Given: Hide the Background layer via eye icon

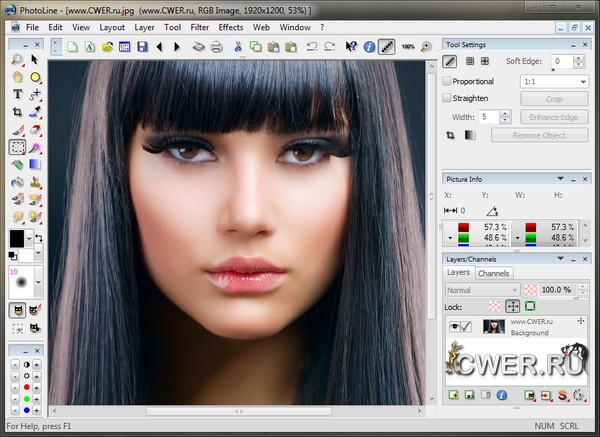Looking at the screenshot, I should pos(453,326).
